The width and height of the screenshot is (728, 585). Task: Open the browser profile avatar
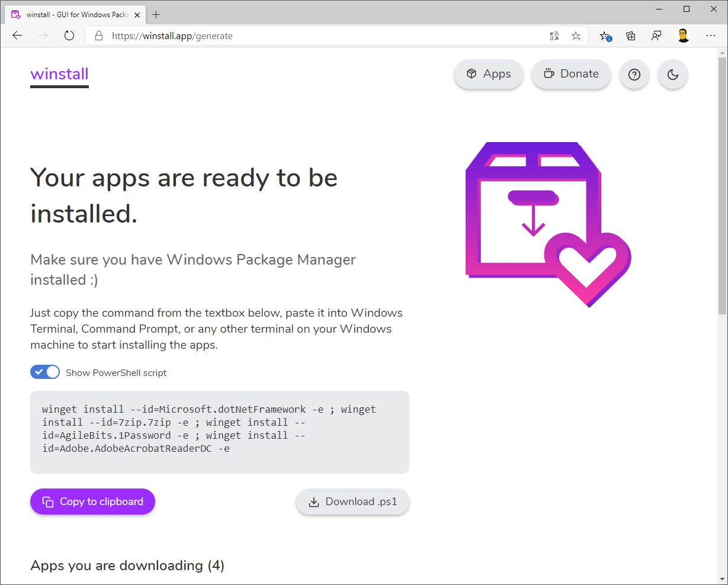pyautogui.click(x=683, y=36)
